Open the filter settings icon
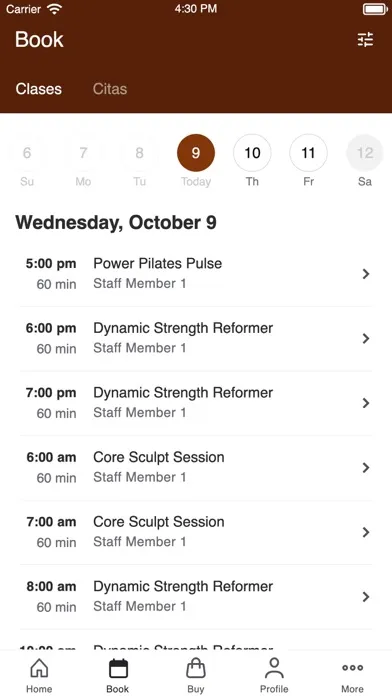Image resolution: width=392 pixels, height=696 pixels. [365, 40]
